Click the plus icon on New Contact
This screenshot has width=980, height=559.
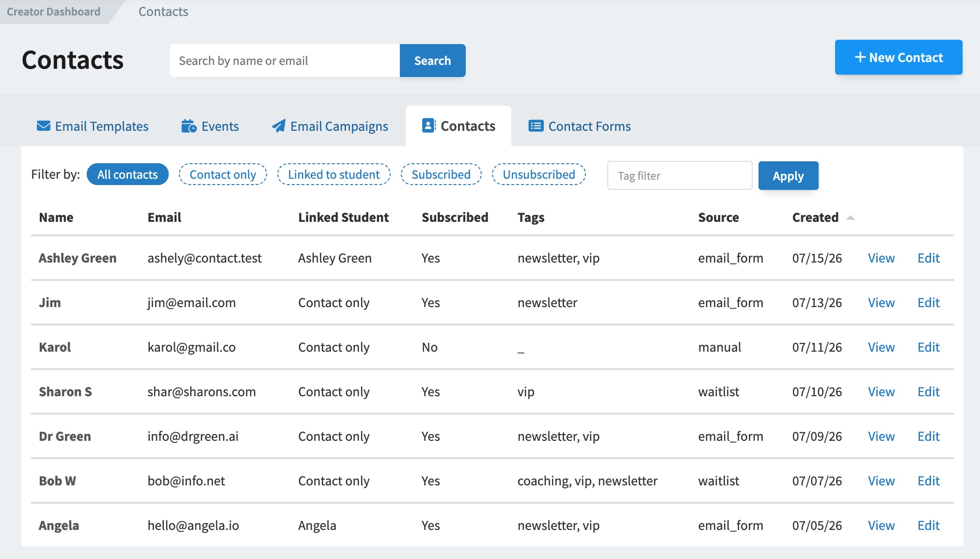tap(860, 57)
